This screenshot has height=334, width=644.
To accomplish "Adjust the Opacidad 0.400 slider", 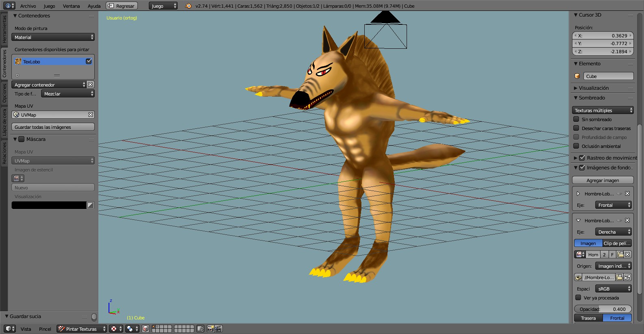I will 603,309.
